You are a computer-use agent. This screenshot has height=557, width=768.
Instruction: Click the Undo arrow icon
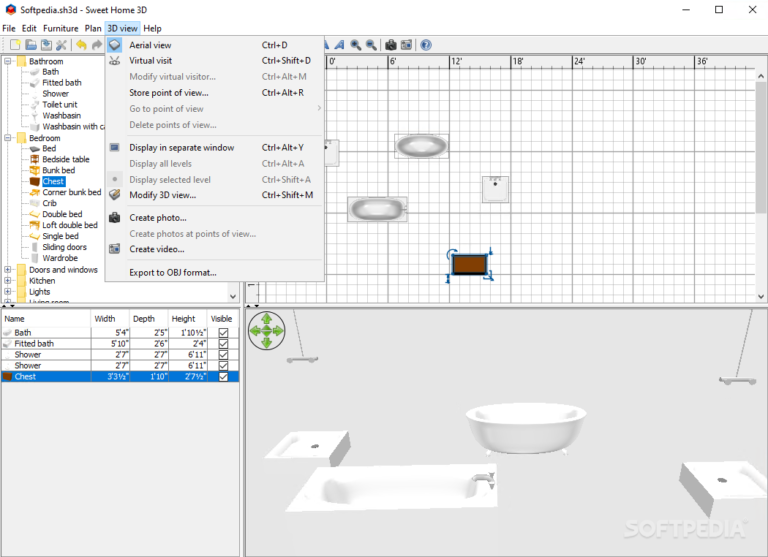(81, 45)
